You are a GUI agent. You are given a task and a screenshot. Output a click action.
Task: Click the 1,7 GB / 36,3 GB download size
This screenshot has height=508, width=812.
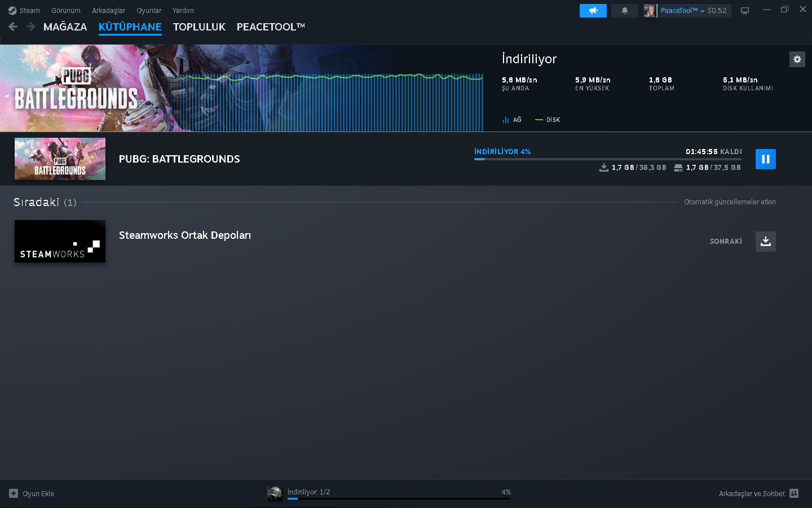tap(633, 167)
